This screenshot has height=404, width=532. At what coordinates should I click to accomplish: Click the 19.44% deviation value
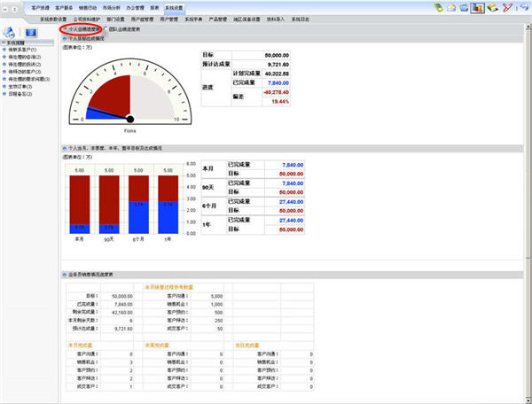point(280,101)
